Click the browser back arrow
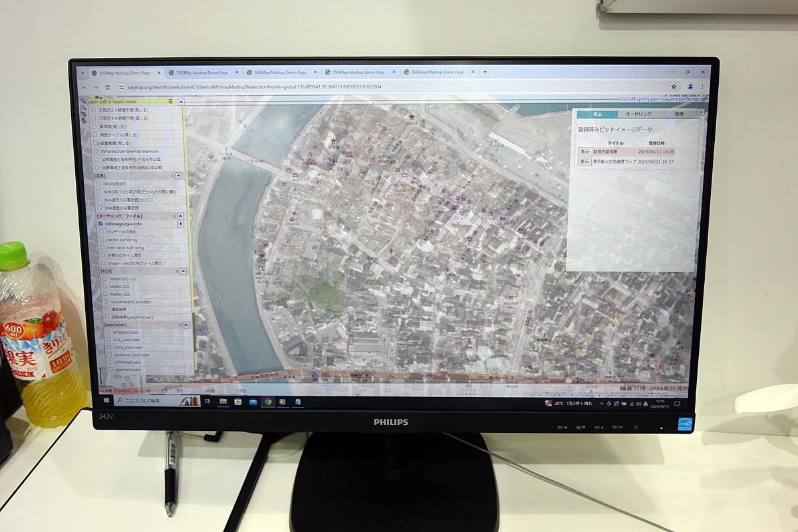This screenshot has width=798, height=532. (85, 87)
